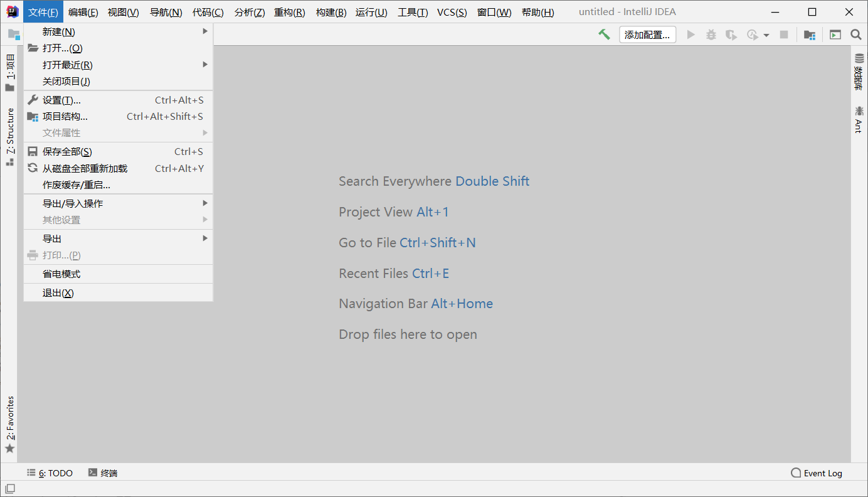Select 作废缓存/重启... menu item
This screenshot has width=868, height=497.
click(x=119, y=185)
